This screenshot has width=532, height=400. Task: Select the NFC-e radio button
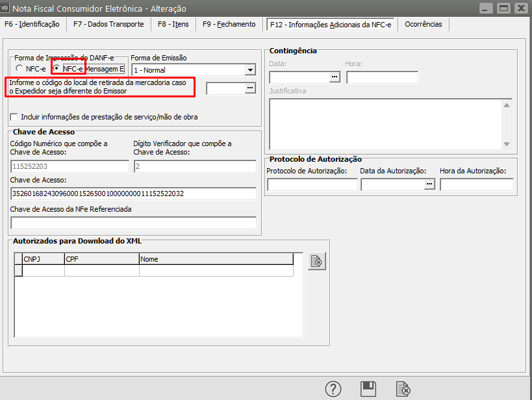click(x=19, y=69)
